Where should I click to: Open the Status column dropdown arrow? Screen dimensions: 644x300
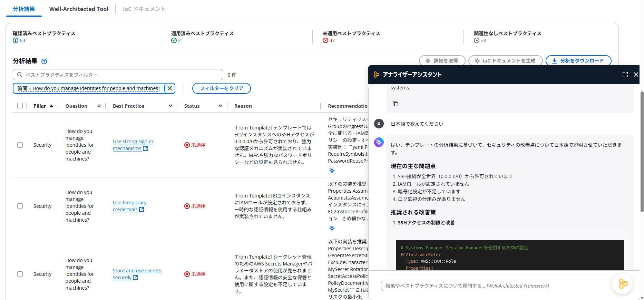pyautogui.click(x=221, y=106)
